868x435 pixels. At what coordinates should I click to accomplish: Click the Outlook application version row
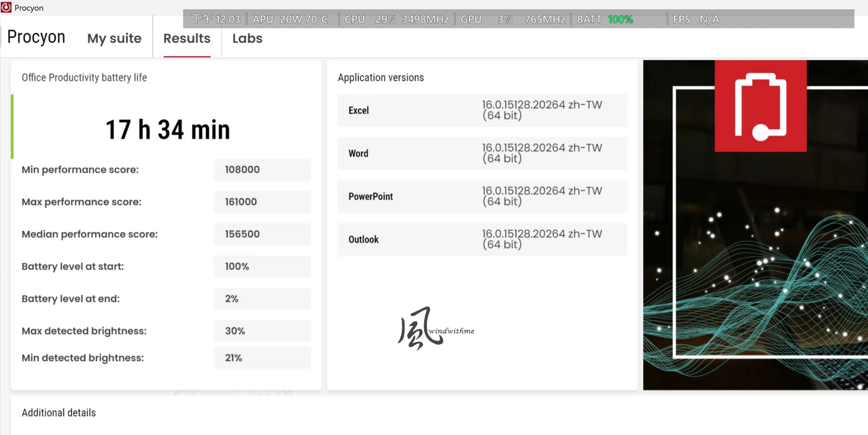(483, 239)
